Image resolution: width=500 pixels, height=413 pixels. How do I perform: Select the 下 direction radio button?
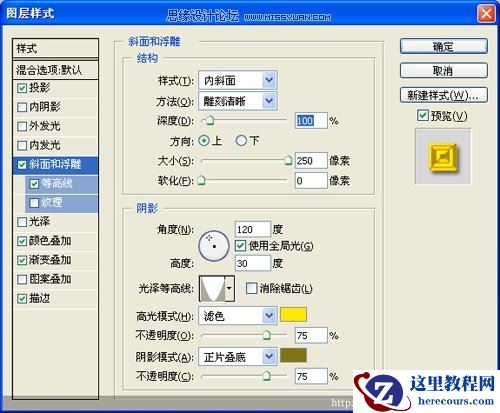pos(241,141)
